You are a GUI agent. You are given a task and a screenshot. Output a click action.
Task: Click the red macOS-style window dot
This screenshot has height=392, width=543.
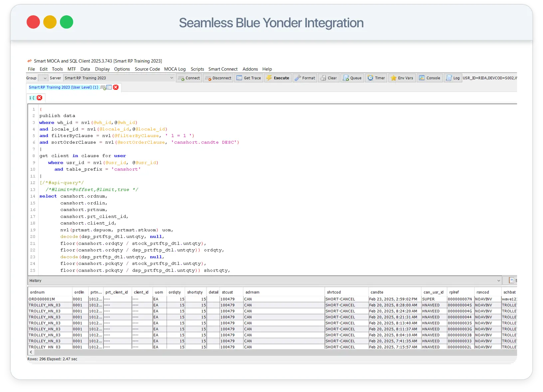(33, 22)
